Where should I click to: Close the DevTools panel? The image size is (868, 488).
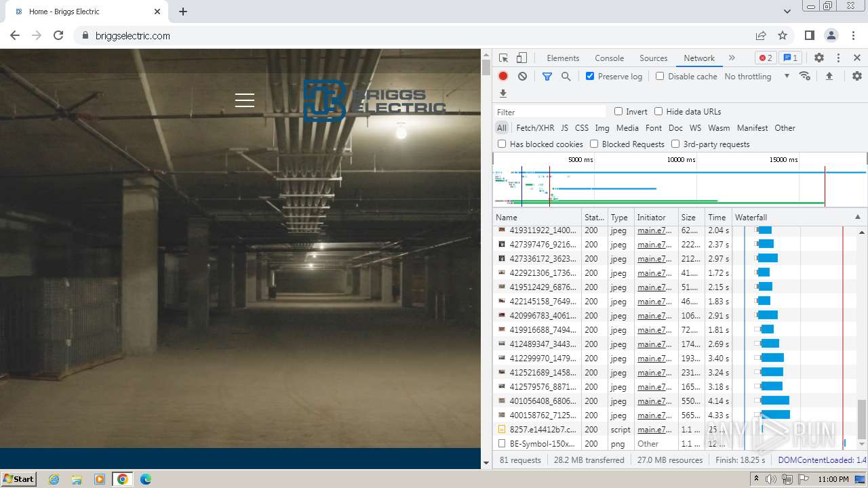(857, 58)
